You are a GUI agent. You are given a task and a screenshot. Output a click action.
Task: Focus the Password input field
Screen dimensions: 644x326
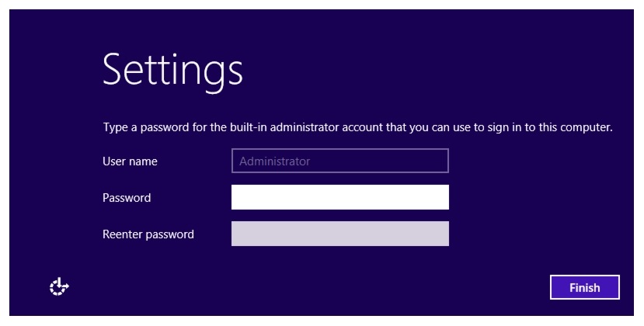tap(340, 197)
